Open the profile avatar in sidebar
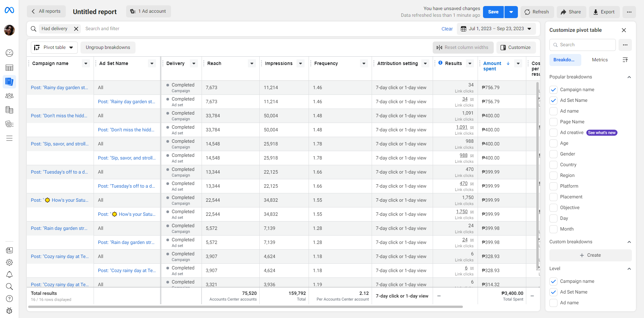 click(x=9, y=30)
